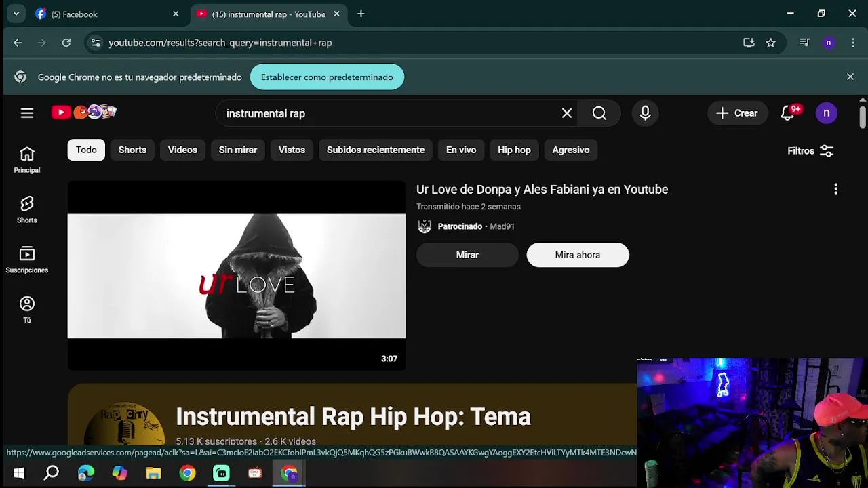View site information beside the URL
The width and height of the screenshot is (868, 488).
(x=96, y=43)
